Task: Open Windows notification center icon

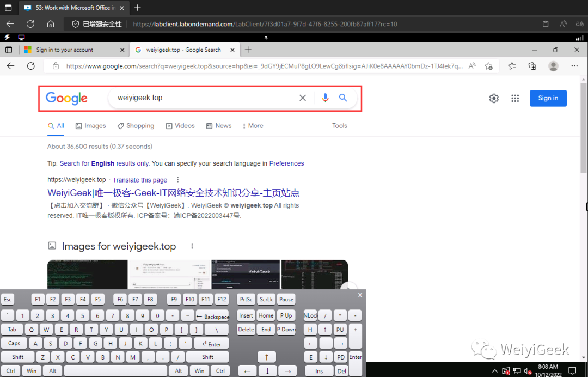Action: 572,371
